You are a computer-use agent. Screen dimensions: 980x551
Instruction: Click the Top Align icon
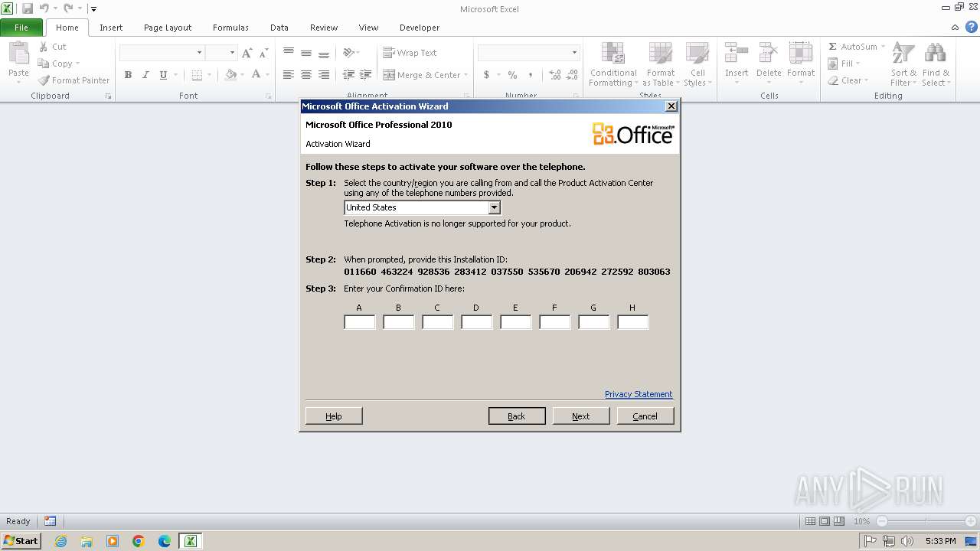(289, 53)
